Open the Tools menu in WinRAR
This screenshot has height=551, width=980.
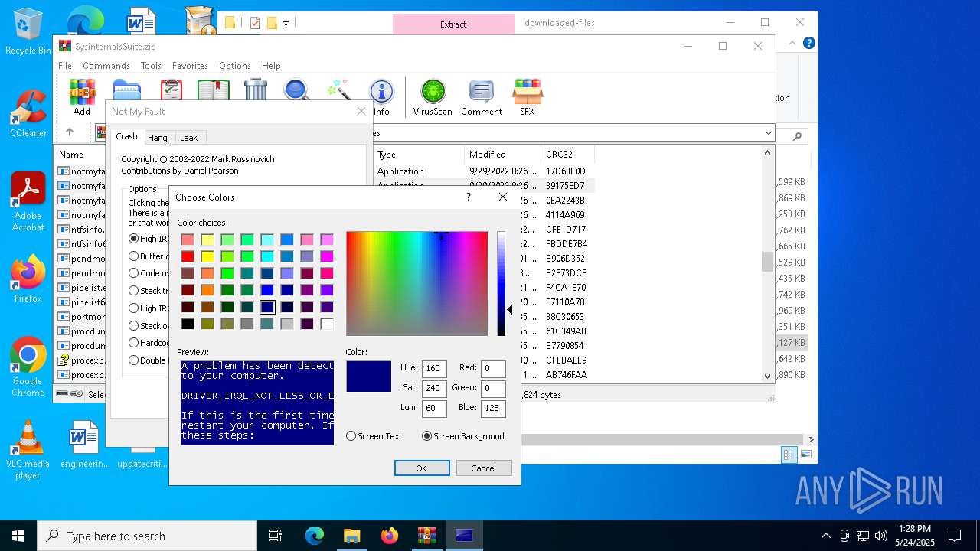pyautogui.click(x=151, y=66)
